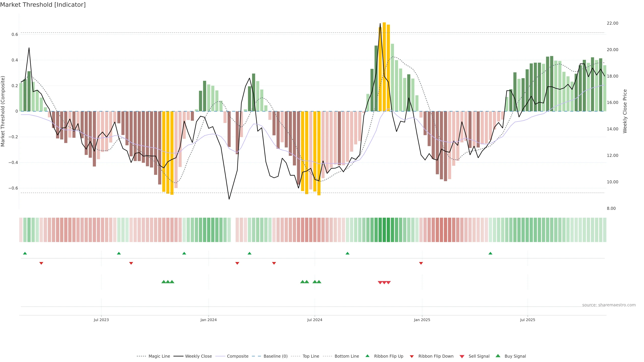
Task: Click the source: sharemaestro.com text
Action: point(609,305)
